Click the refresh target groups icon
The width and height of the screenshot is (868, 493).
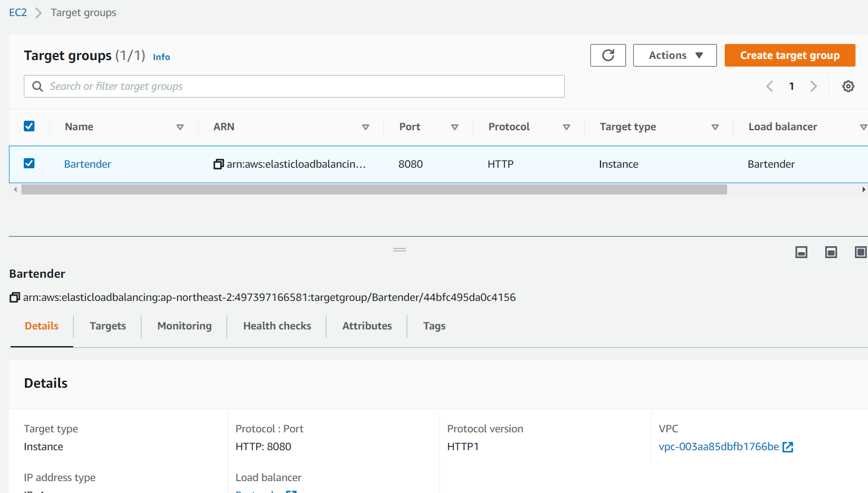[x=608, y=55]
